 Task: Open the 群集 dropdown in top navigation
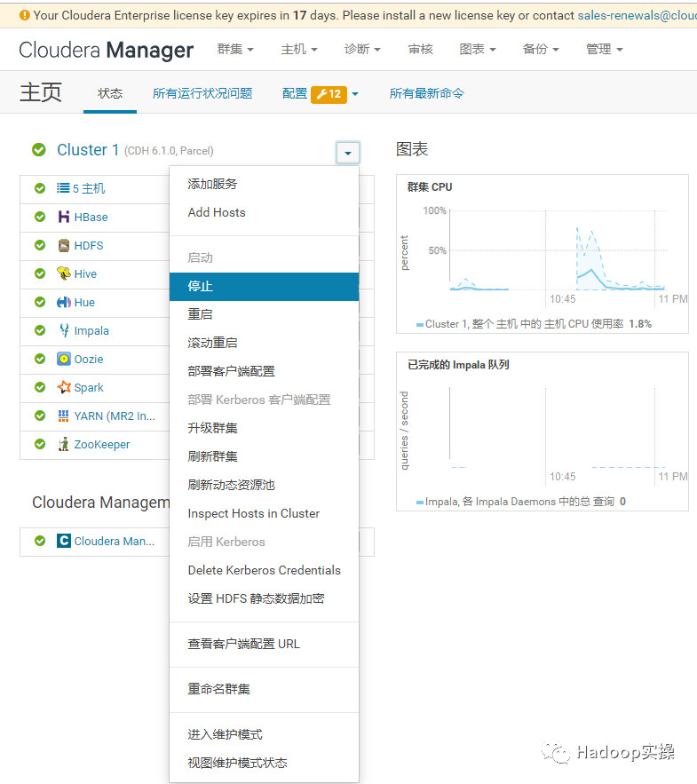[235, 49]
